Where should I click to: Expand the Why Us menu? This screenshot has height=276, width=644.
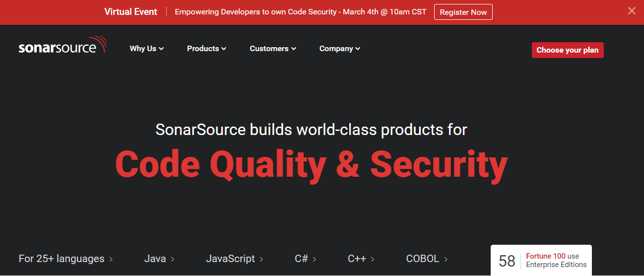point(146,49)
